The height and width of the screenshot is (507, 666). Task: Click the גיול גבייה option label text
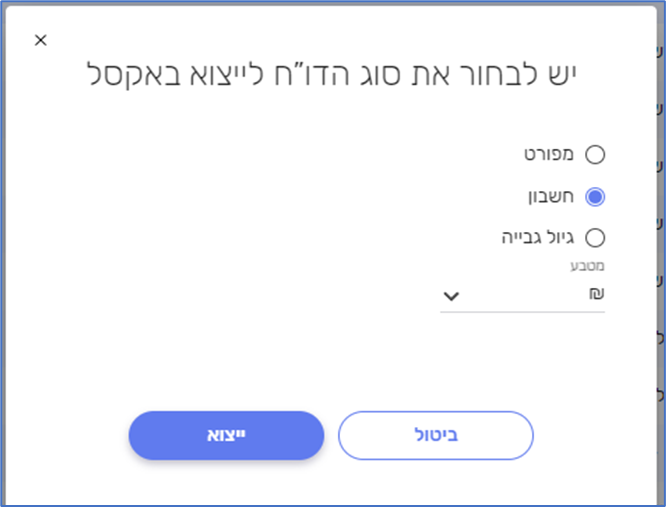[539, 238]
